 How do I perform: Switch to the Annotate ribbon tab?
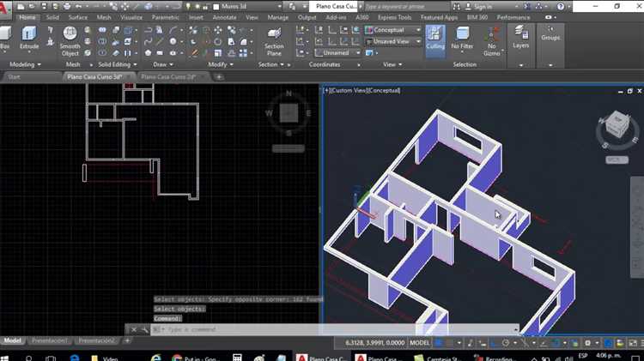coord(224,17)
